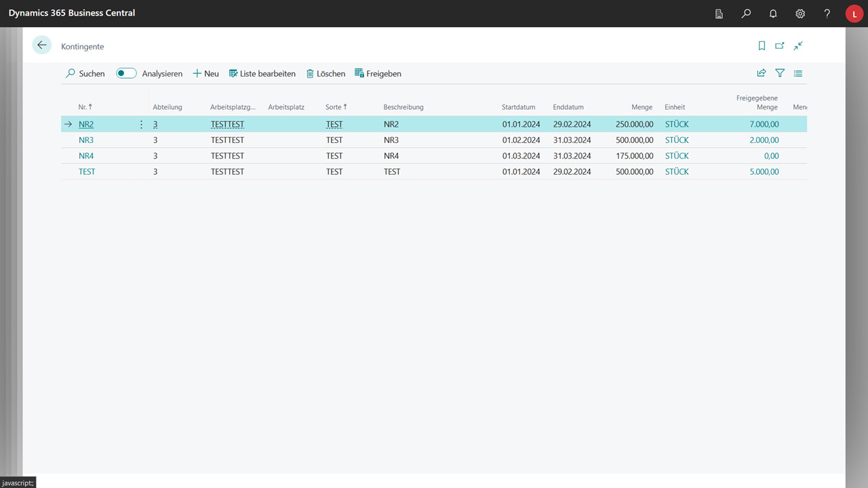Go back with the arrow button
The image size is (868, 488).
tap(42, 45)
